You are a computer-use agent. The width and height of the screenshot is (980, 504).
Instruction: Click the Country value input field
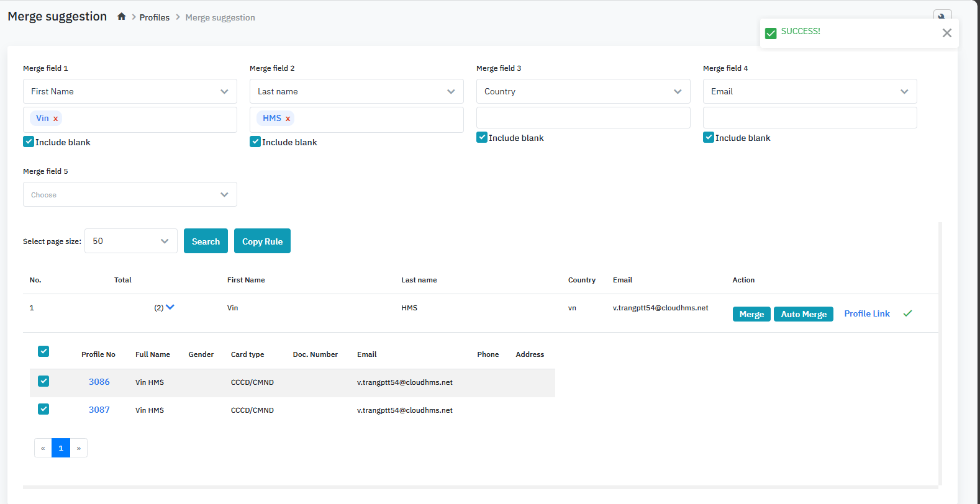(583, 118)
